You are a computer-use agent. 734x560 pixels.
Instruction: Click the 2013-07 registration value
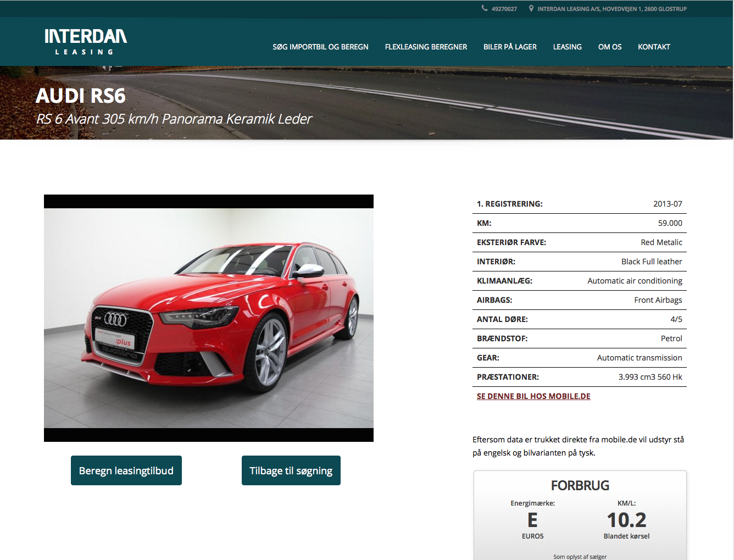pos(668,204)
